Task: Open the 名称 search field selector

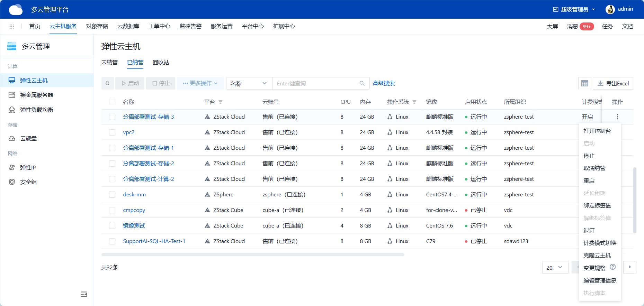Action: click(249, 83)
